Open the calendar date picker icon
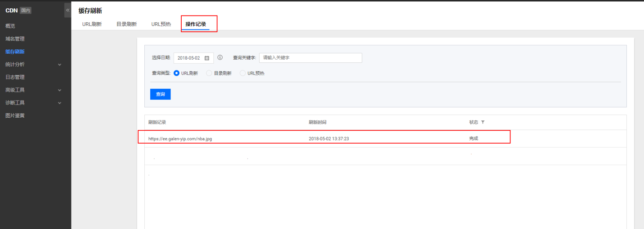644x229 pixels. coord(207,58)
